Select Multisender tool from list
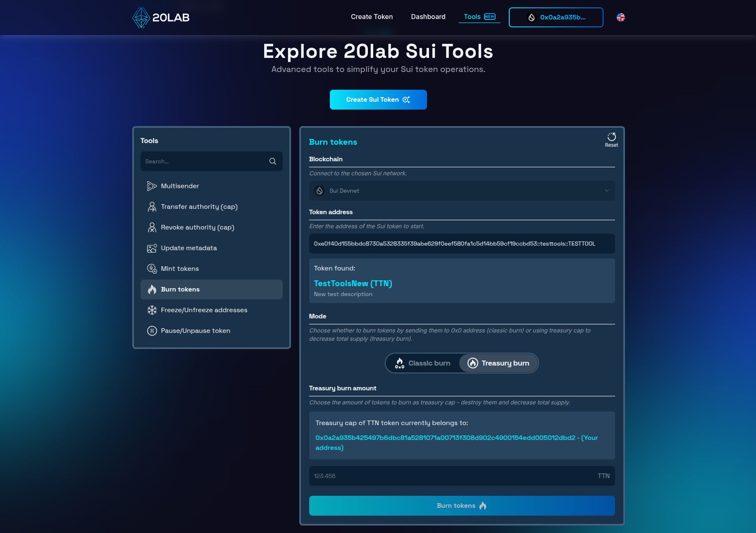Screen dimensions: 756x533 coord(211,186)
